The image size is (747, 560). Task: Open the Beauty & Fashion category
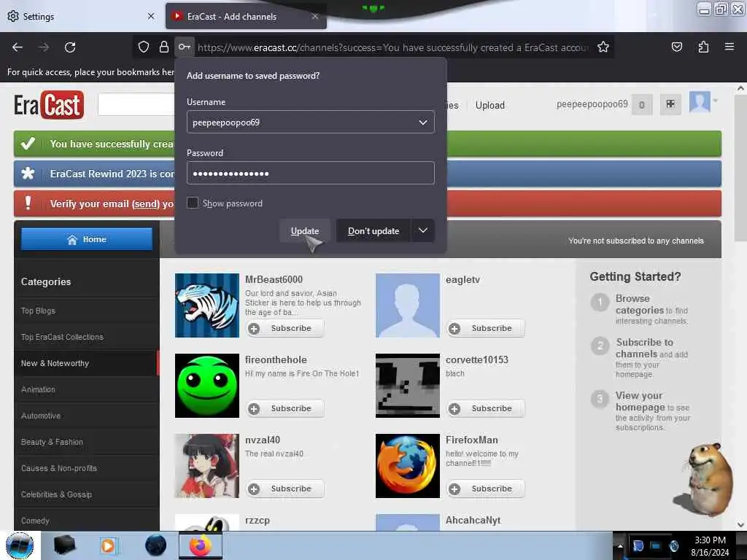(52, 442)
